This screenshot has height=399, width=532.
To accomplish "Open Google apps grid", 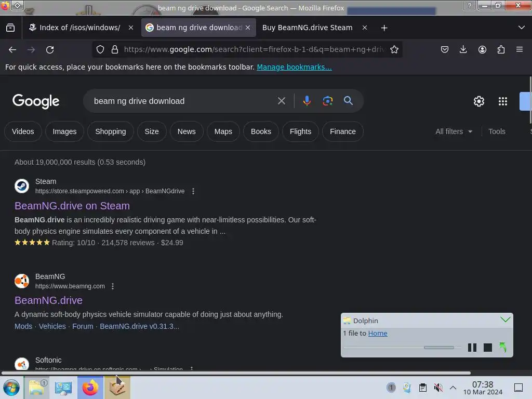I will [503, 101].
